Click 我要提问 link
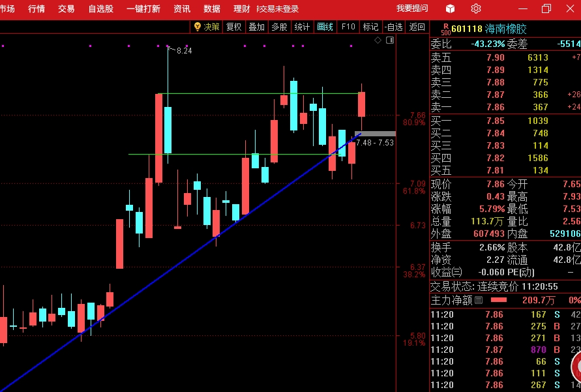 (412, 8)
